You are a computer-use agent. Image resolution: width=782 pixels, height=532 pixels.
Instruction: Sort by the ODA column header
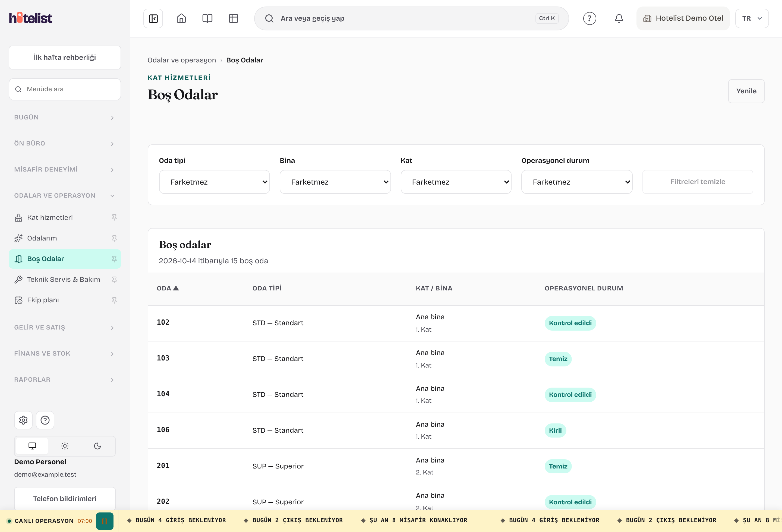click(168, 288)
